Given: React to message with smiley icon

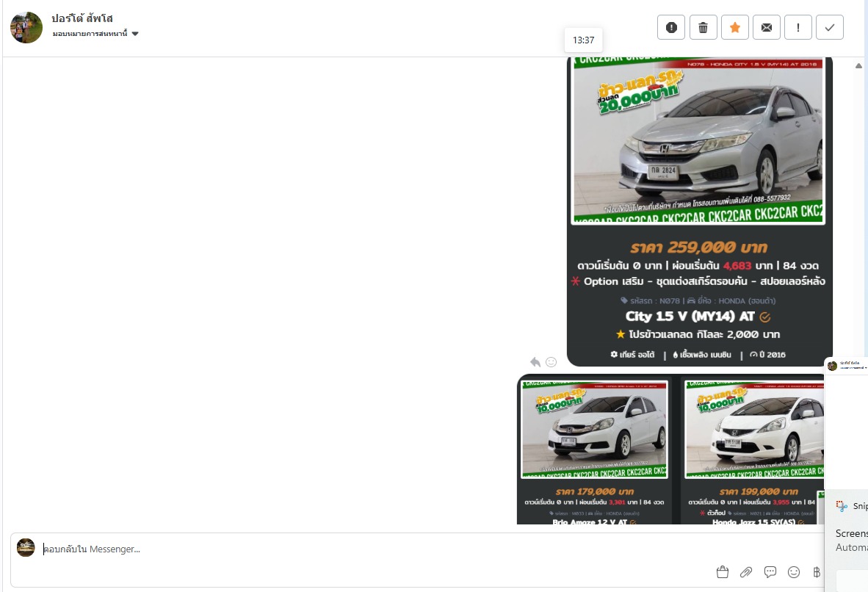Looking at the screenshot, I should pyautogui.click(x=551, y=362).
